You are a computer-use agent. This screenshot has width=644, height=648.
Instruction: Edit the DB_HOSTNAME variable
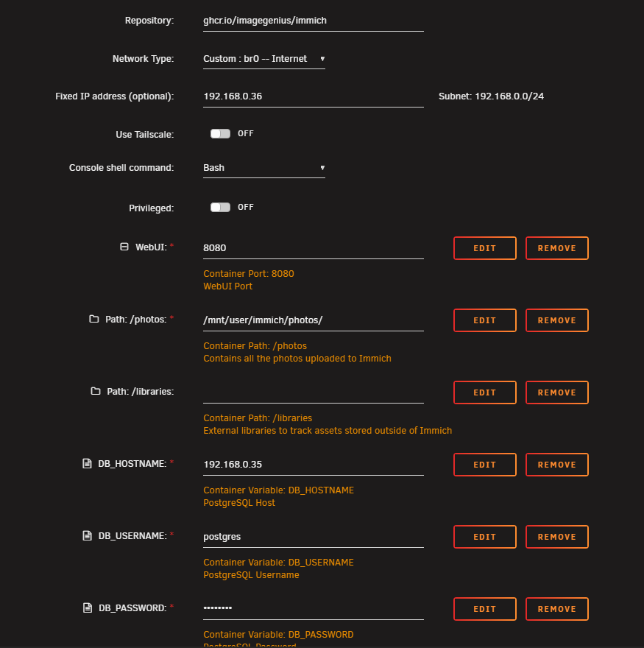(484, 465)
